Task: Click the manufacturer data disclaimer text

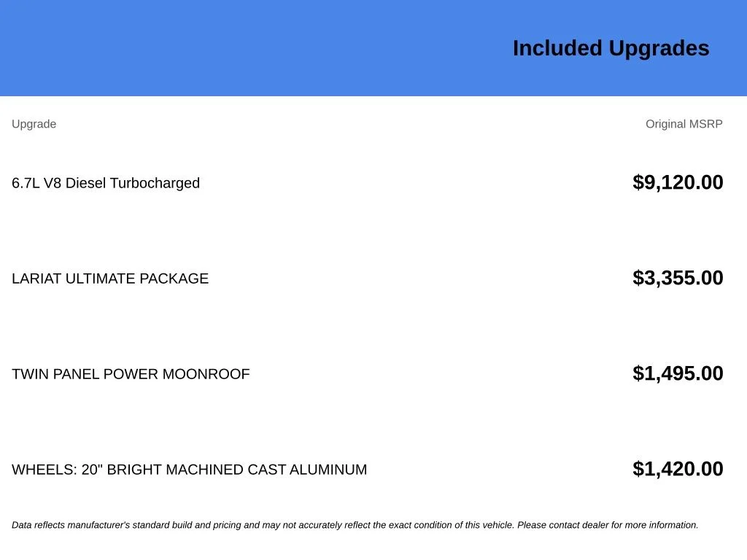Action: click(x=355, y=525)
